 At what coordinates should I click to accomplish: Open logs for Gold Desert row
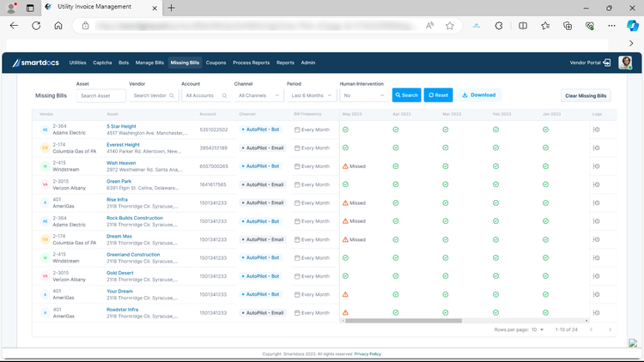point(597,276)
